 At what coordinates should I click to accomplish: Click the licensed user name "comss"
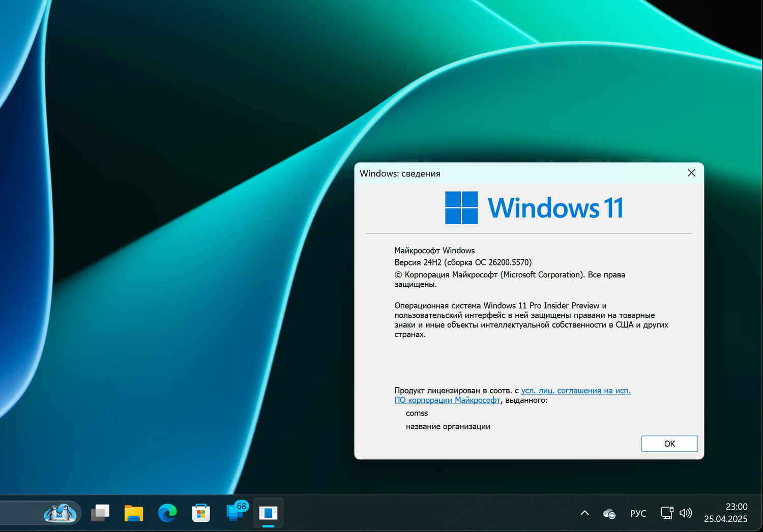point(417,413)
